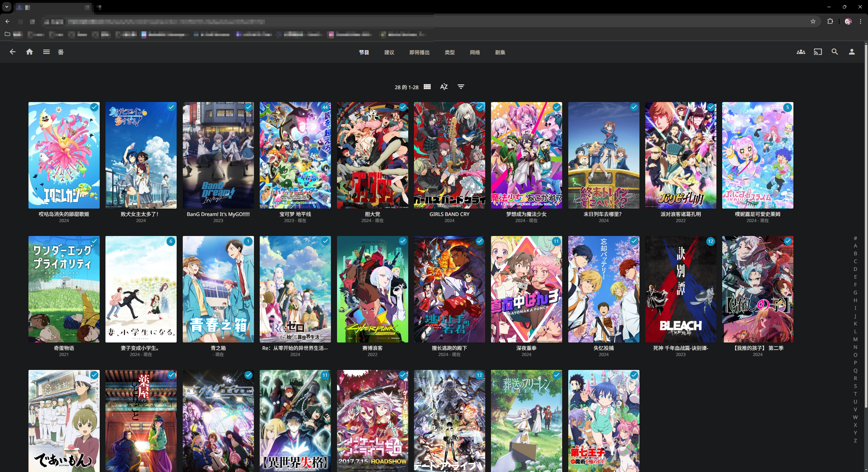Click the 28 的 1-28 item count
The width and height of the screenshot is (868, 472).
pos(406,87)
